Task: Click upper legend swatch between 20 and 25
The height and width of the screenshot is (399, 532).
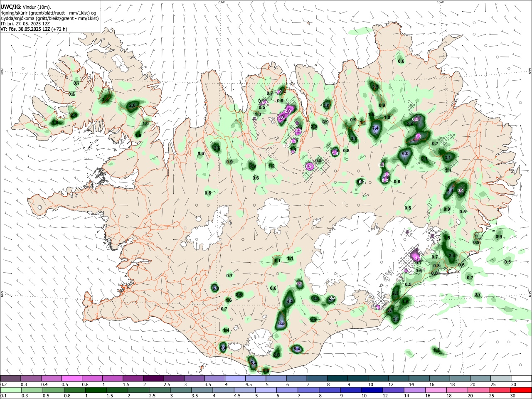Action: pyautogui.click(x=480, y=379)
